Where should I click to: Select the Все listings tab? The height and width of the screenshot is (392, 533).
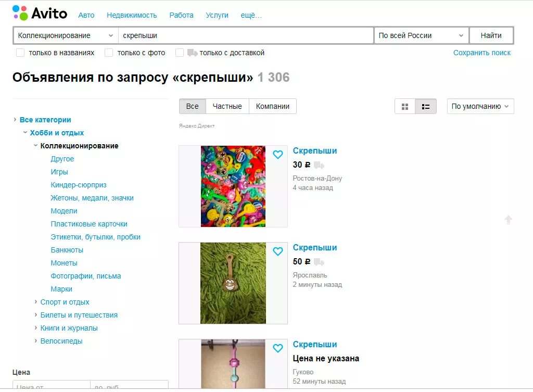click(x=193, y=106)
